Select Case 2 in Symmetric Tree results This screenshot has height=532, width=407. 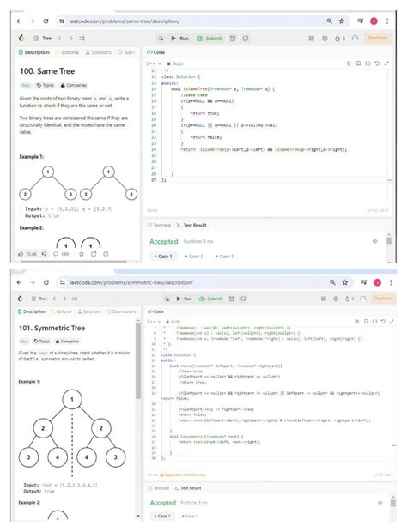click(190, 516)
